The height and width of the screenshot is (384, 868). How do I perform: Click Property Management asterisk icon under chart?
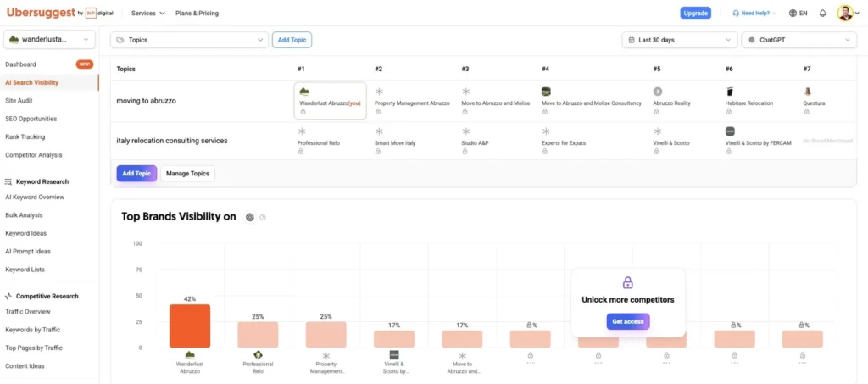coord(326,356)
